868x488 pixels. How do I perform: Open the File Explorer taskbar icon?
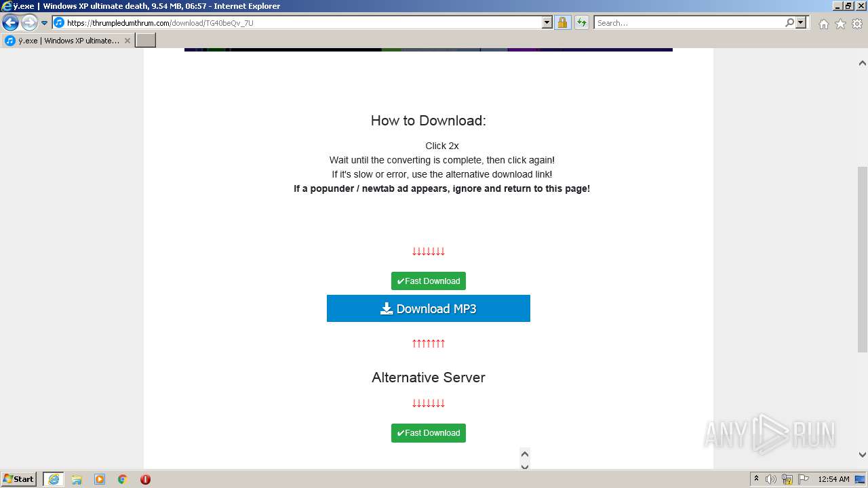tap(77, 479)
